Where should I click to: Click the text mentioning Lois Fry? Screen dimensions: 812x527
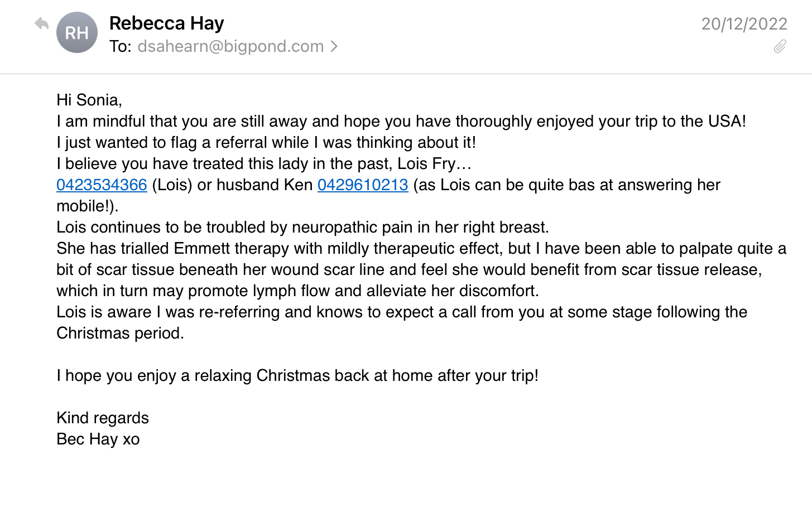(x=264, y=163)
